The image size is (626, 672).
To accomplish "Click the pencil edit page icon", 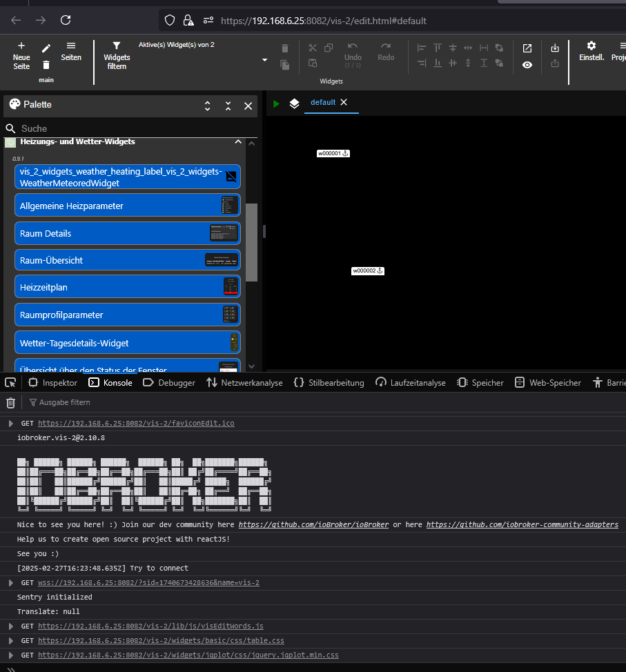I will [46, 48].
